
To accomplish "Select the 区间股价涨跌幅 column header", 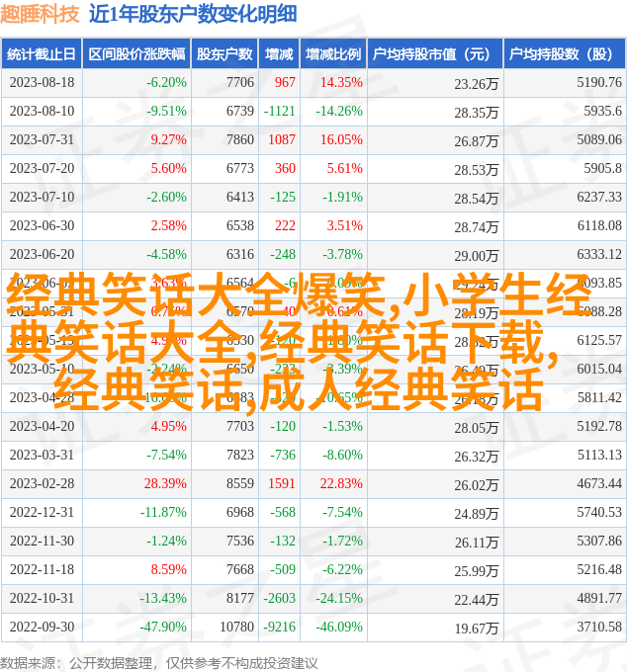I will [136, 54].
